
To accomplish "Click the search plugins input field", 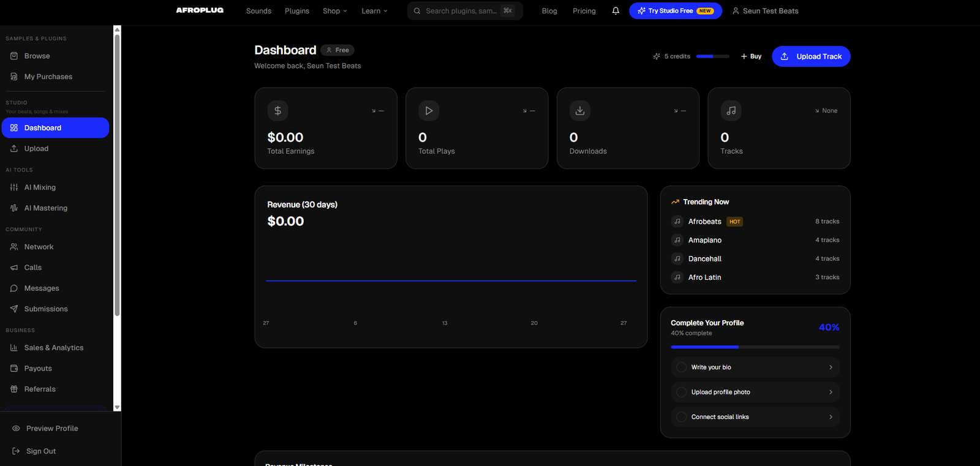I will coord(461,11).
